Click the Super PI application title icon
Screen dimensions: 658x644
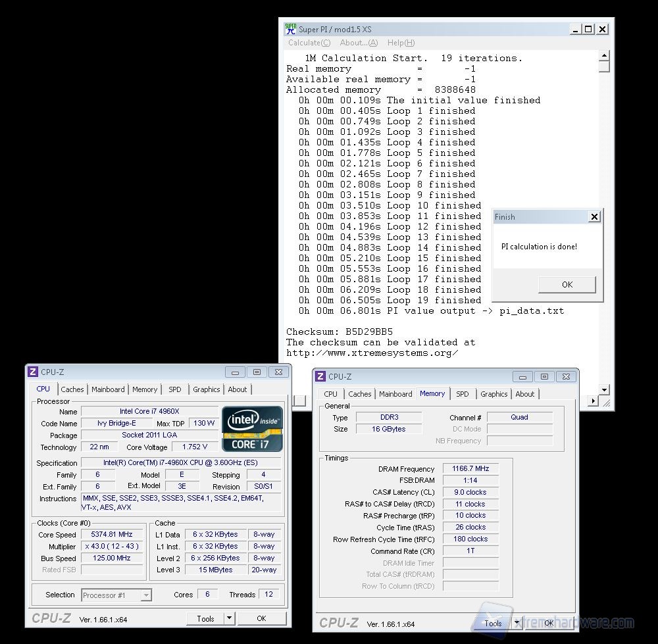click(x=290, y=29)
